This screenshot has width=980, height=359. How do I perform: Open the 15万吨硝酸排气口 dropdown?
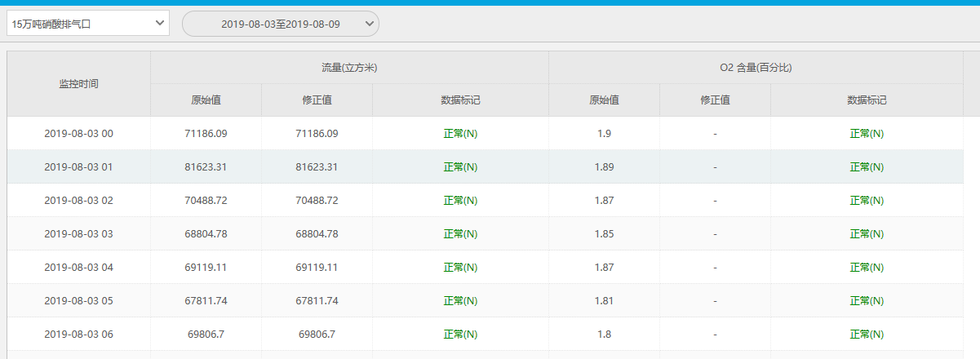(87, 24)
